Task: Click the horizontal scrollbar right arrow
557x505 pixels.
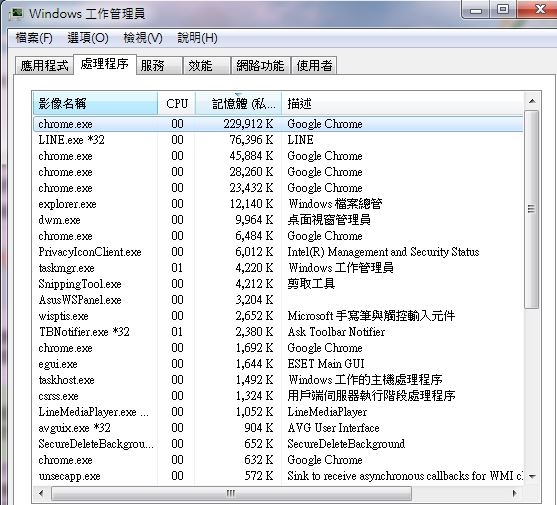Action: 515,493
